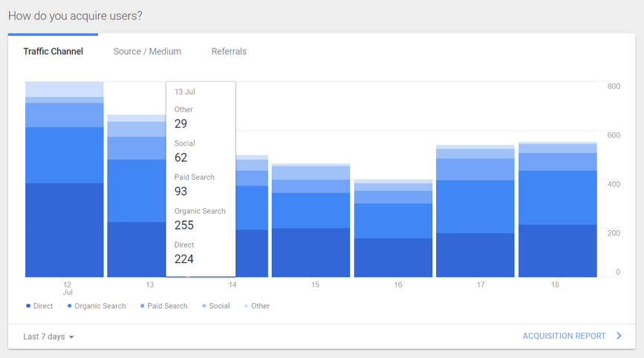This screenshot has width=644, height=358.
Task: Click the 17 Jul Organic Search segment
Action: click(475, 206)
